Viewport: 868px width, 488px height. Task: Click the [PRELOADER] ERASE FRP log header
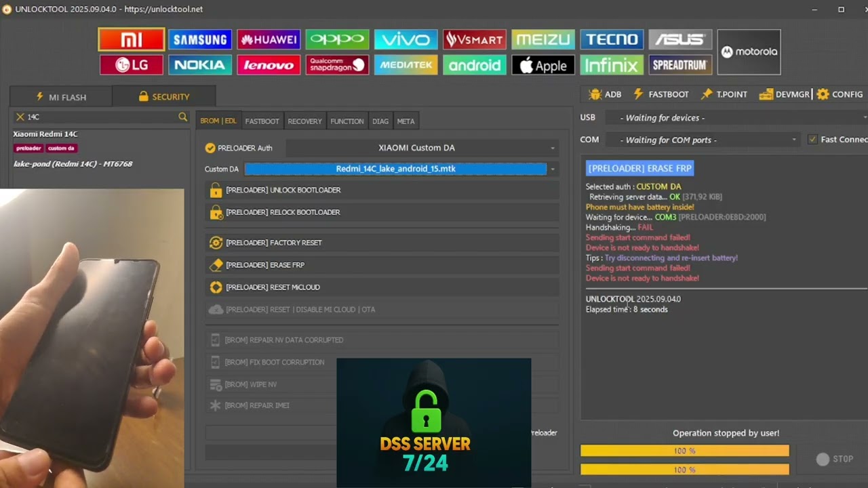(x=639, y=168)
